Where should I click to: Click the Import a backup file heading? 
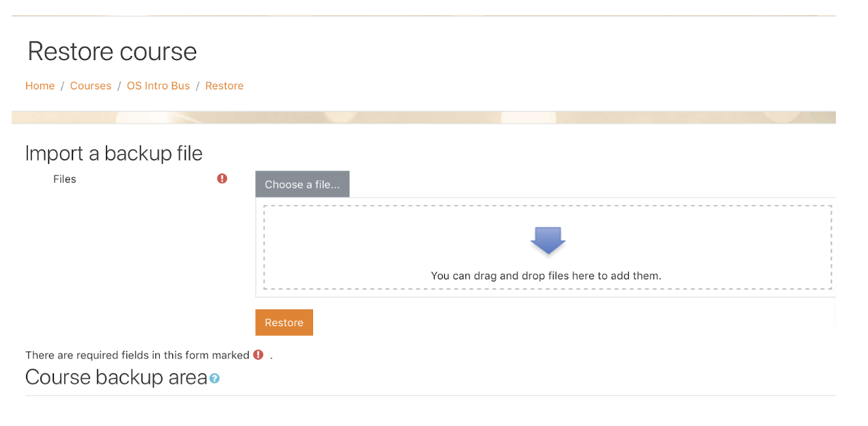coord(113,153)
